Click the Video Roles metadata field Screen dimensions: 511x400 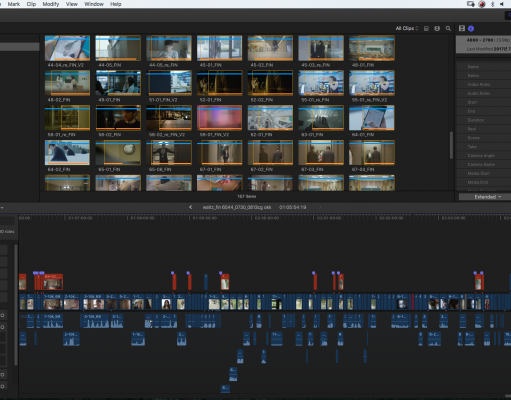(484, 85)
